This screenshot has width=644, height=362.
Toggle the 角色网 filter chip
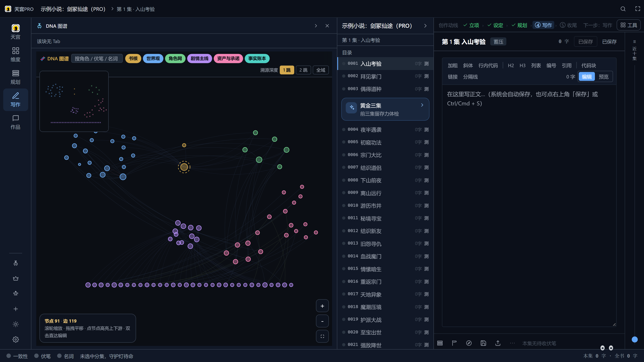tap(175, 59)
